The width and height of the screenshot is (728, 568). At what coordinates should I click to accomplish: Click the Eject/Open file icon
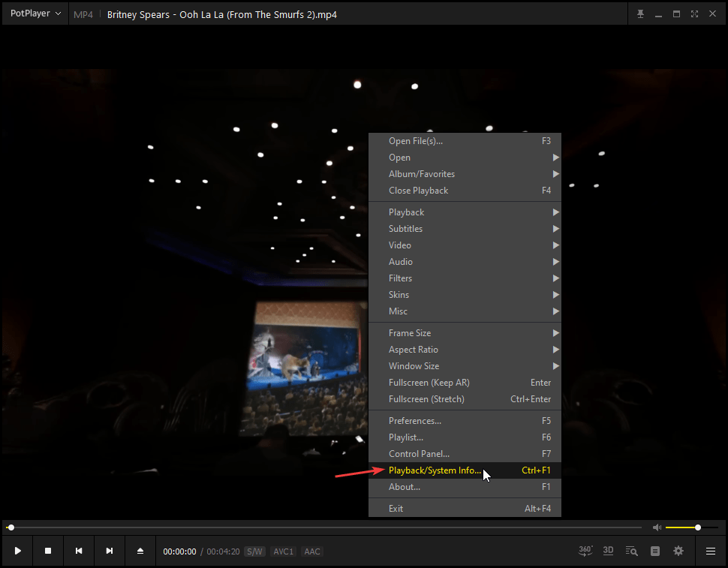tap(140, 551)
